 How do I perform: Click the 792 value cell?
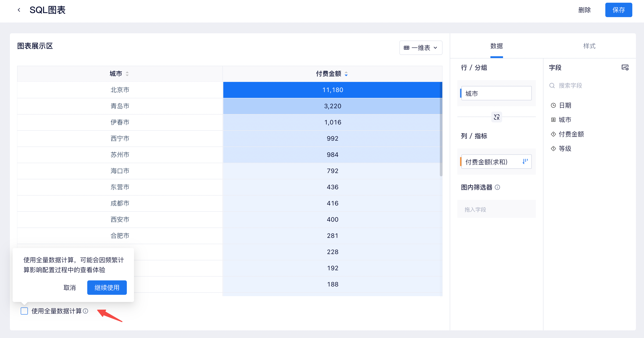[333, 171]
